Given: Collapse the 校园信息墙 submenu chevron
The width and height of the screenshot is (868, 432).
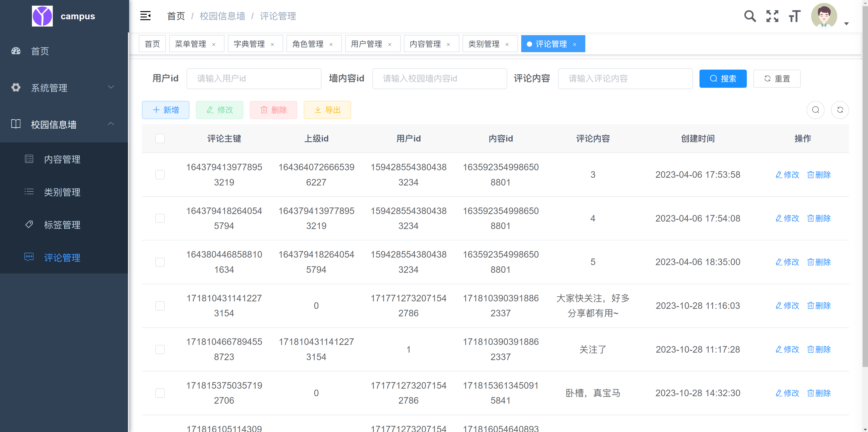Looking at the screenshot, I should click(111, 124).
